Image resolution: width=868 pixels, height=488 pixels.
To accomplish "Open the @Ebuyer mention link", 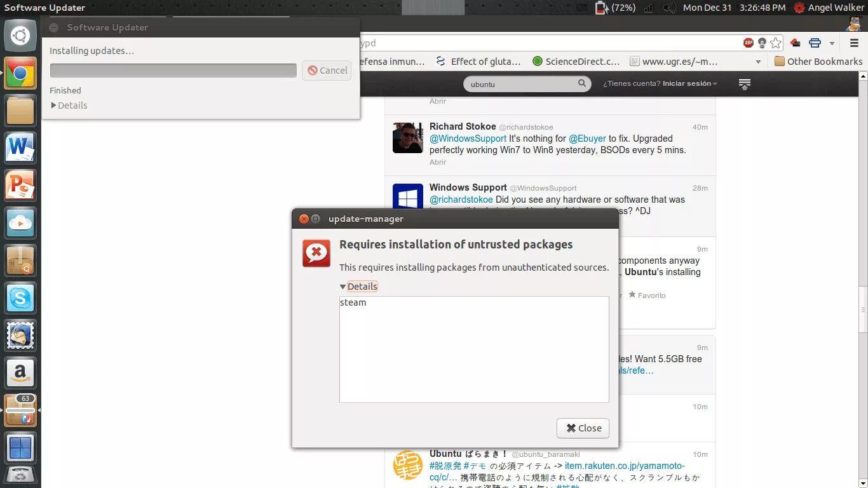I will pos(587,139).
